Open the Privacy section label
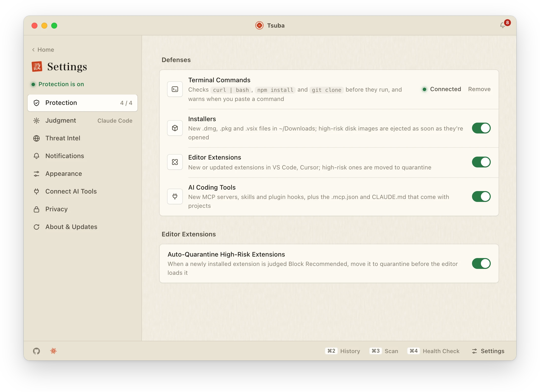The image size is (540, 392). pos(56,209)
